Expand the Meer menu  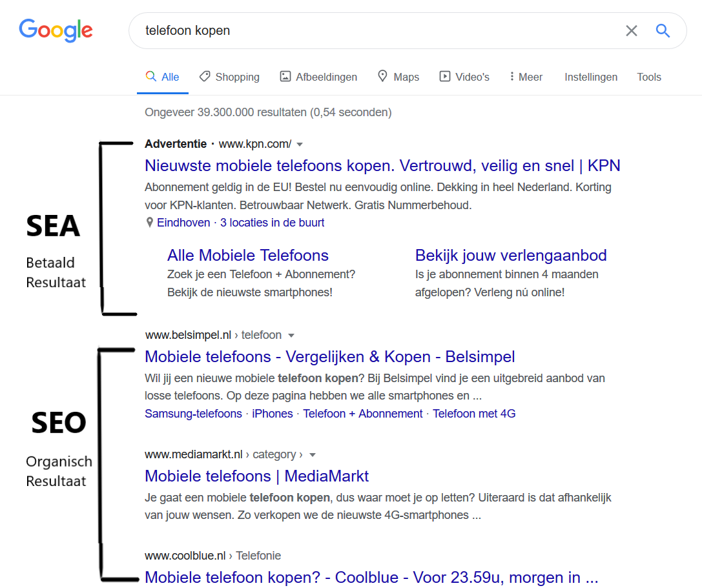(526, 77)
